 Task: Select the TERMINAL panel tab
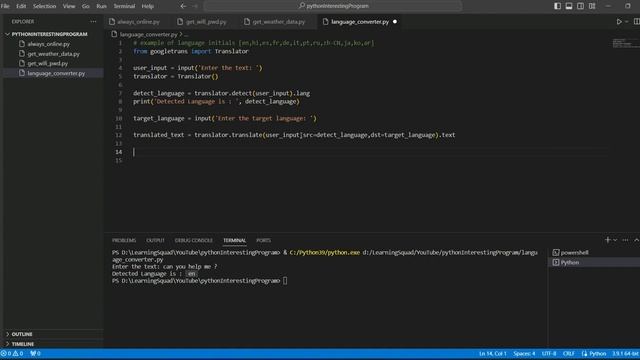(x=234, y=240)
